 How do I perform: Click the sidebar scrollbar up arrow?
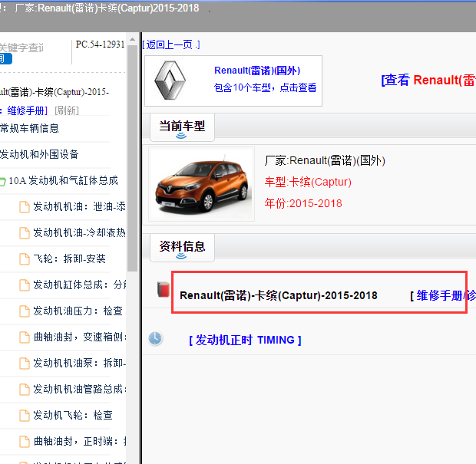click(x=132, y=39)
